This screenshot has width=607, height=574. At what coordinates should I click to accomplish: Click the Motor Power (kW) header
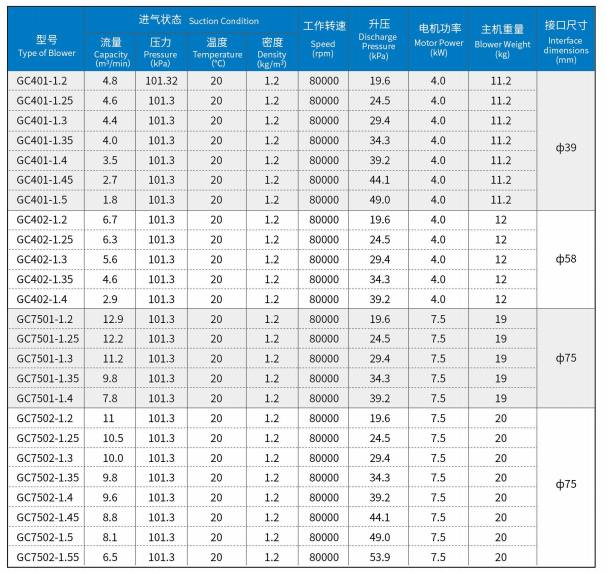coord(439,39)
